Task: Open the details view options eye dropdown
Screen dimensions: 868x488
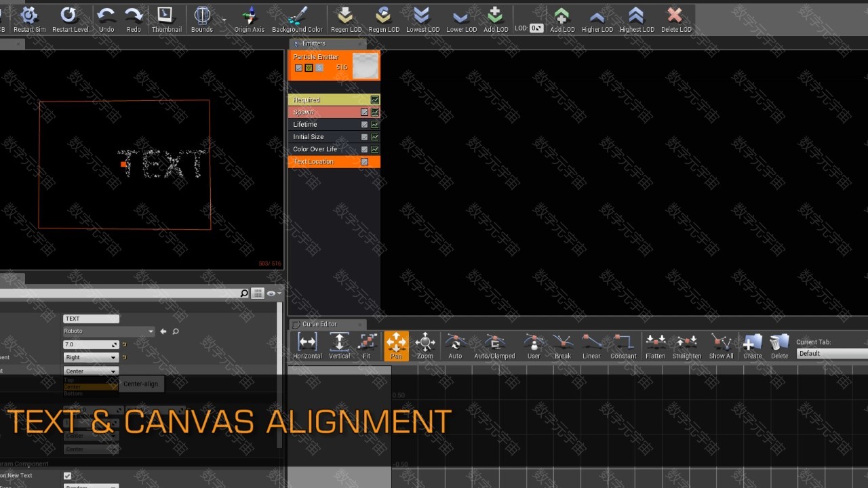Action: pyautogui.click(x=273, y=293)
